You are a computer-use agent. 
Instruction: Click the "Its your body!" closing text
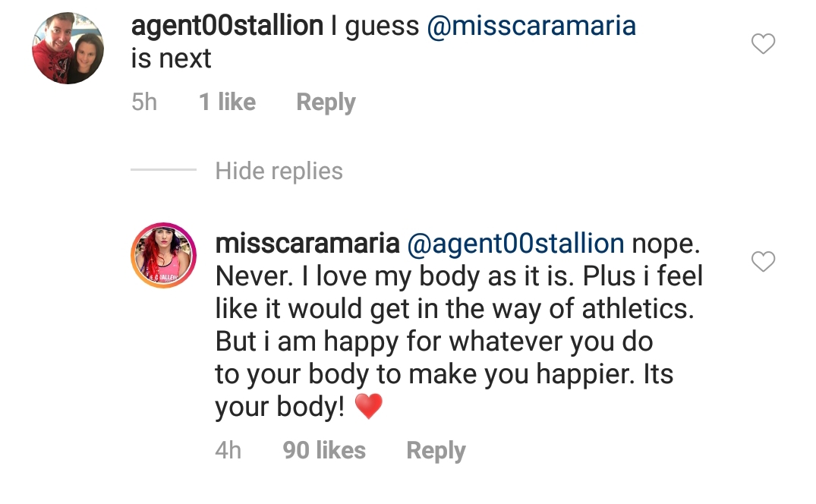444,390
